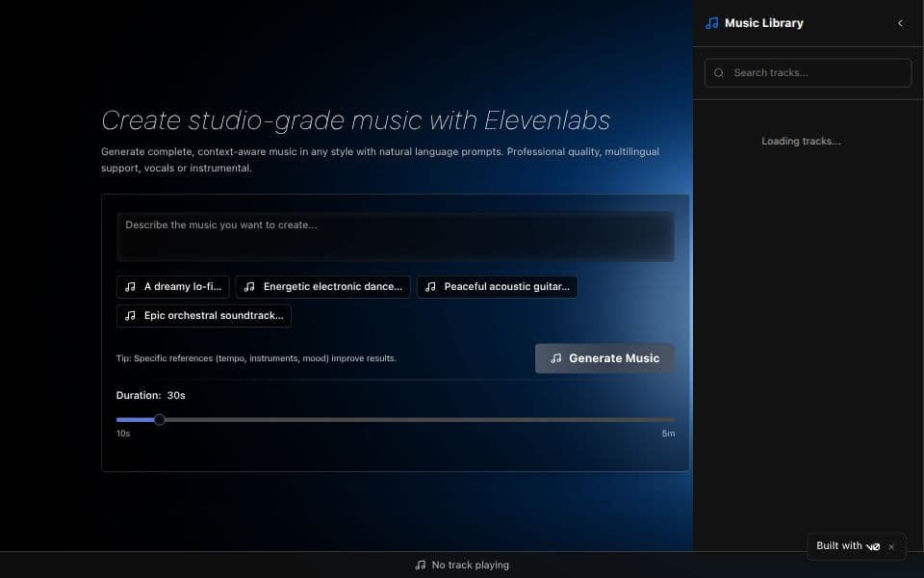Click the note icon on 'Epic orchestral soundtrack' chip

(x=130, y=316)
